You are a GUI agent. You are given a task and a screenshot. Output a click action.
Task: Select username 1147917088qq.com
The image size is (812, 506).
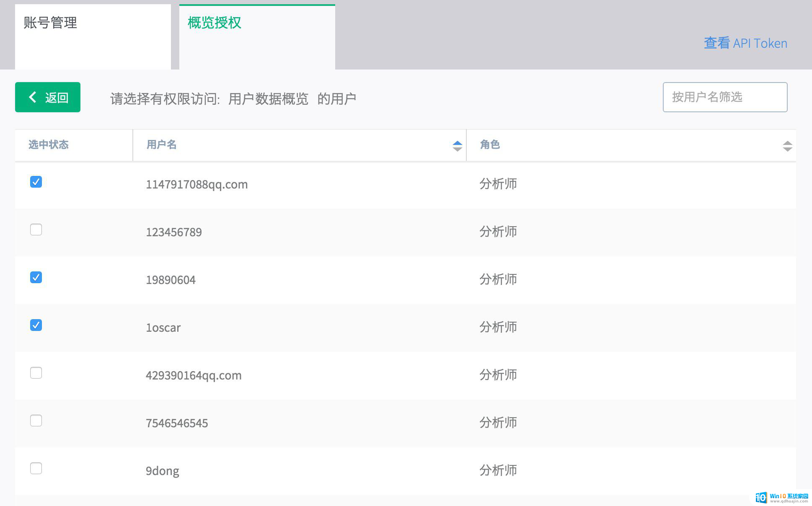(197, 184)
